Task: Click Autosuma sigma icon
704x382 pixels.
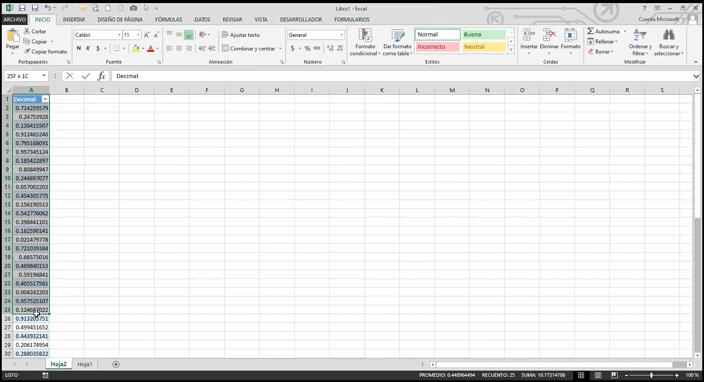Action: coord(604,31)
